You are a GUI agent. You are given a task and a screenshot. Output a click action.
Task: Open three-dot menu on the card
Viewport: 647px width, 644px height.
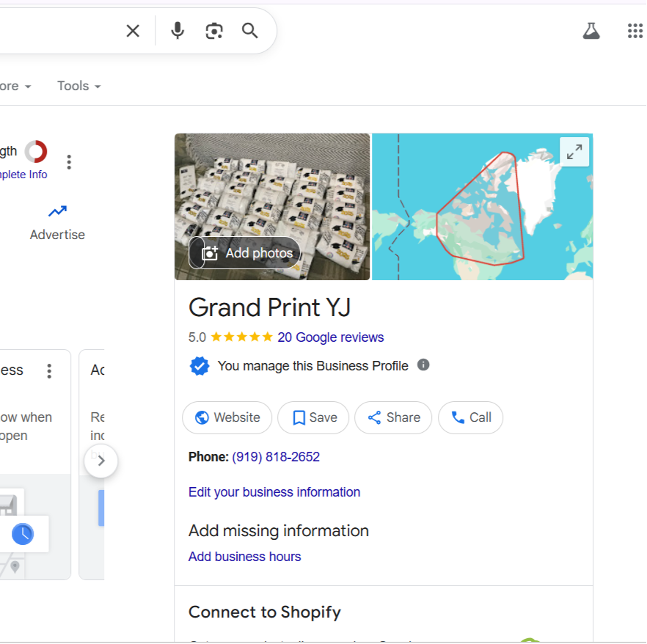click(49, 371)
